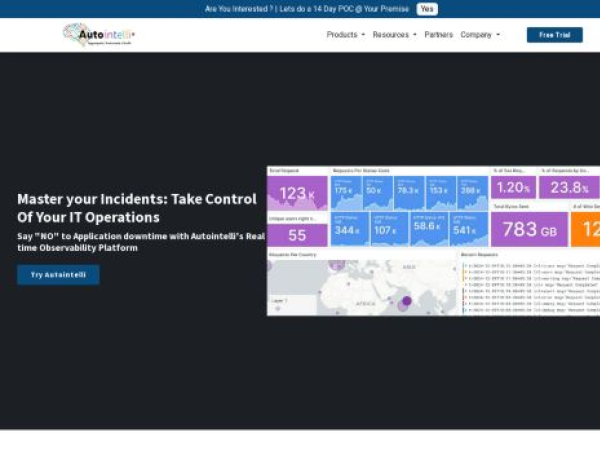Select the 55 unique users tile

[297, 235]
